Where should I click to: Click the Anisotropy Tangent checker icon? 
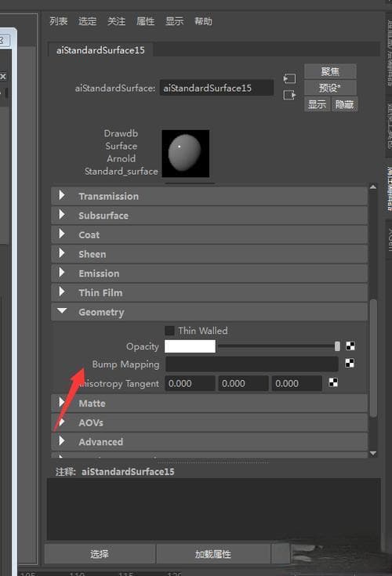point(333,382)
